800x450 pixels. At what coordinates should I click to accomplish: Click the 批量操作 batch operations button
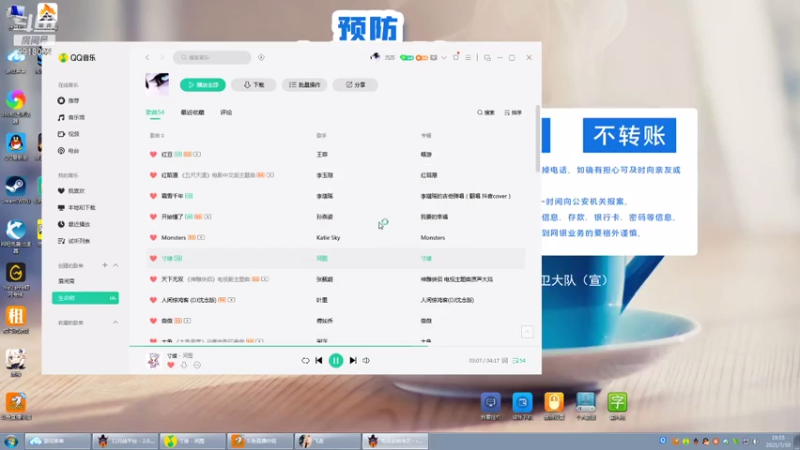(x=305, y=85)
